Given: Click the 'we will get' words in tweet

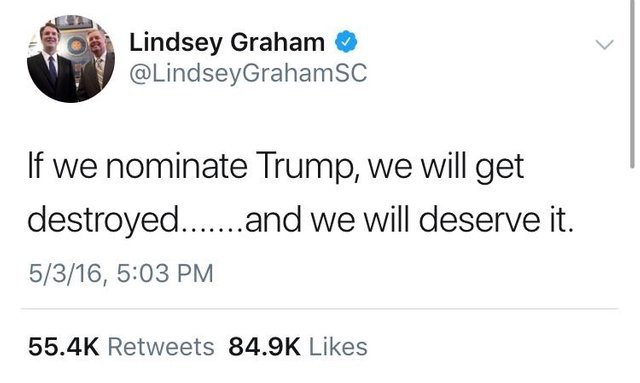Looking at the screenshot, I should coord(446,167).
